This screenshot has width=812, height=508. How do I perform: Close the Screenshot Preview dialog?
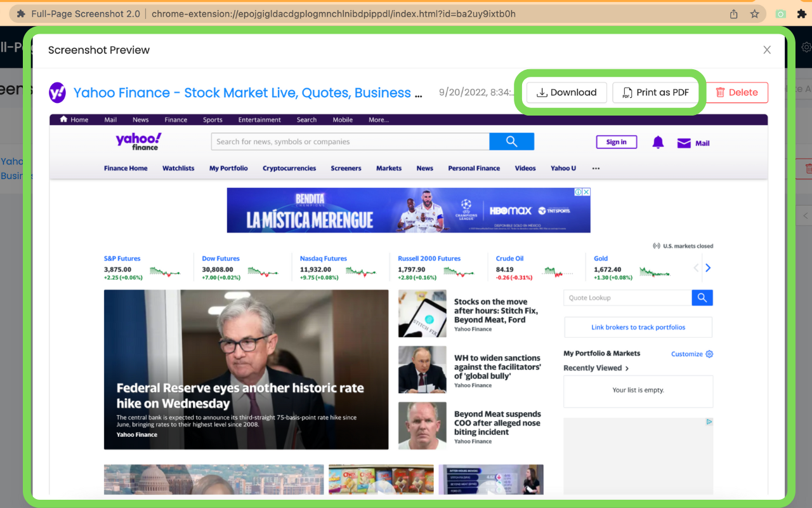(x=767, y=50)
